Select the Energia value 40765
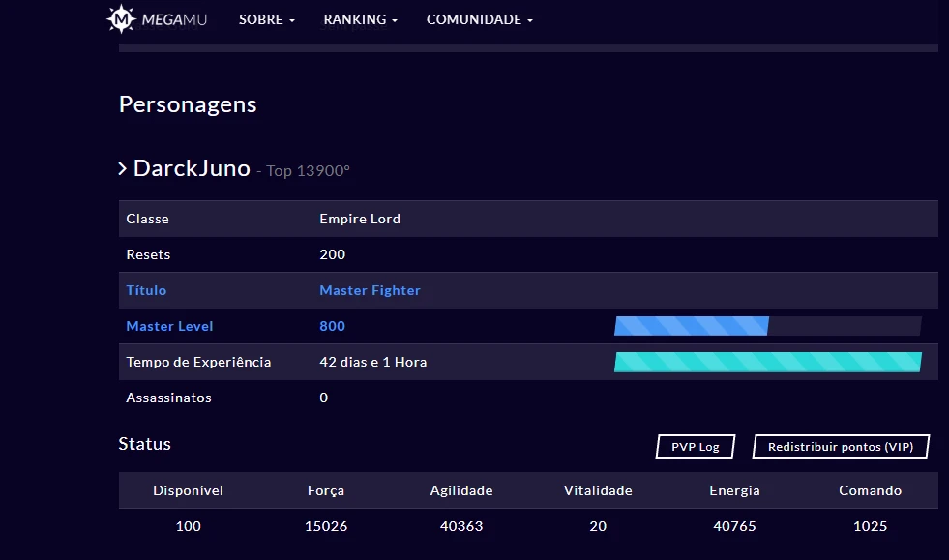 click(x=733, y=526)
